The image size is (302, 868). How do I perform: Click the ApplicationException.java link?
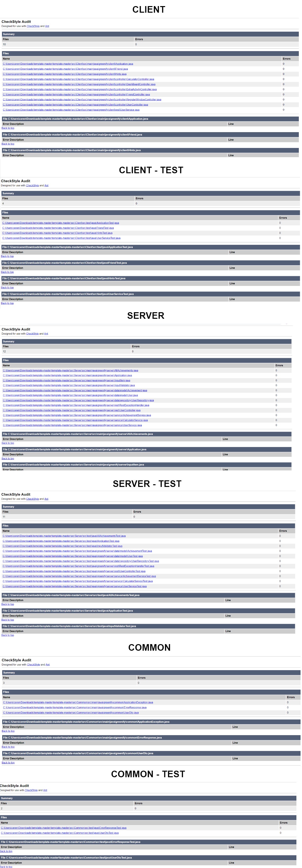(x=78, y=703)
